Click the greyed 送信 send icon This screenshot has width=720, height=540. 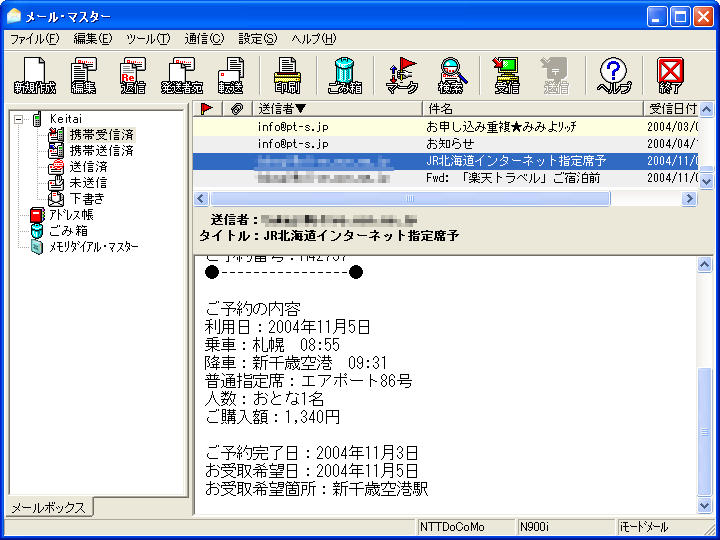pyautogui.click(x=556, y=76)
